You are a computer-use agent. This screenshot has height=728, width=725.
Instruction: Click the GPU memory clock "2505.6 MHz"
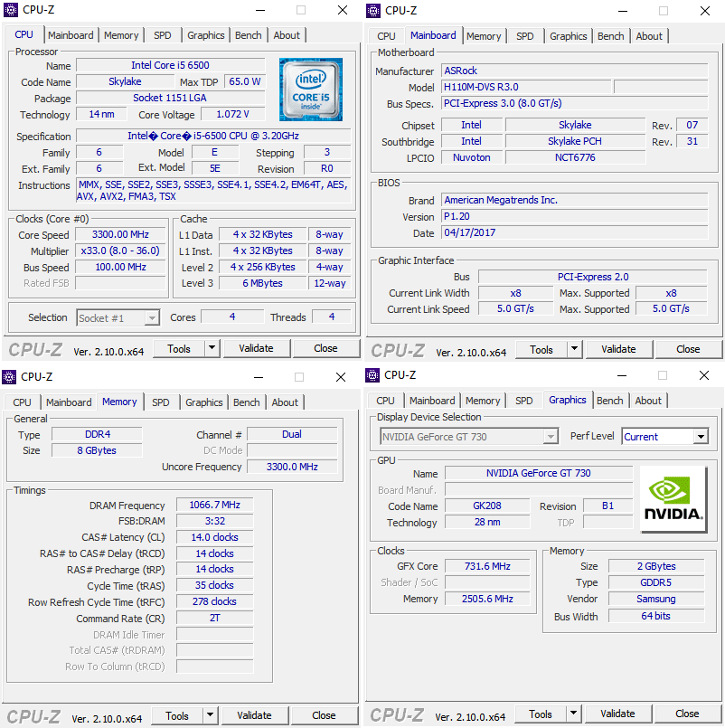click(x=487, y=599)
